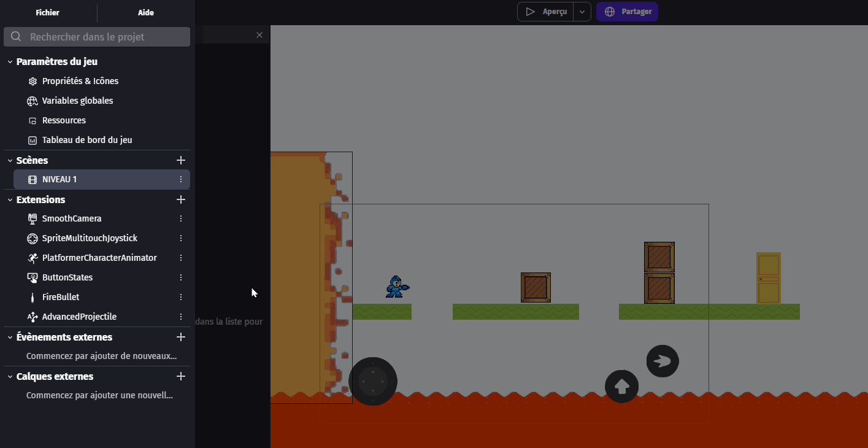
Task: Open SpriteMultitouchJoystick's three-dot menu
Action: pos(181,238)
